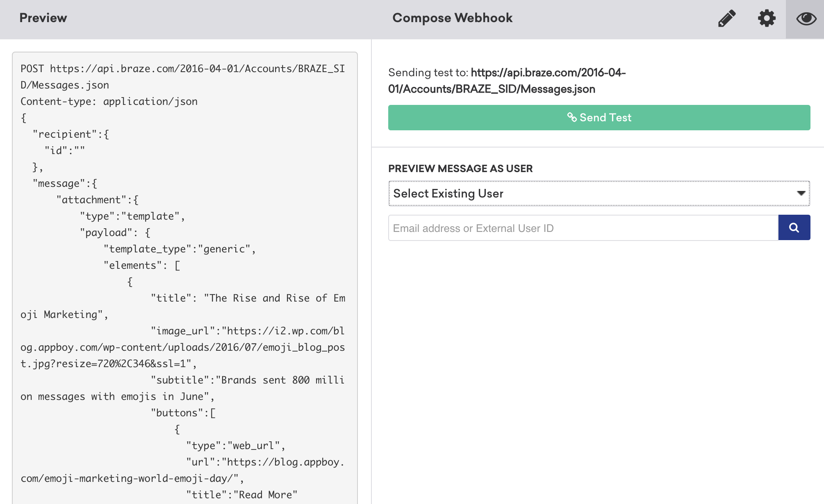Click the "title":"Read More" line

242,495
